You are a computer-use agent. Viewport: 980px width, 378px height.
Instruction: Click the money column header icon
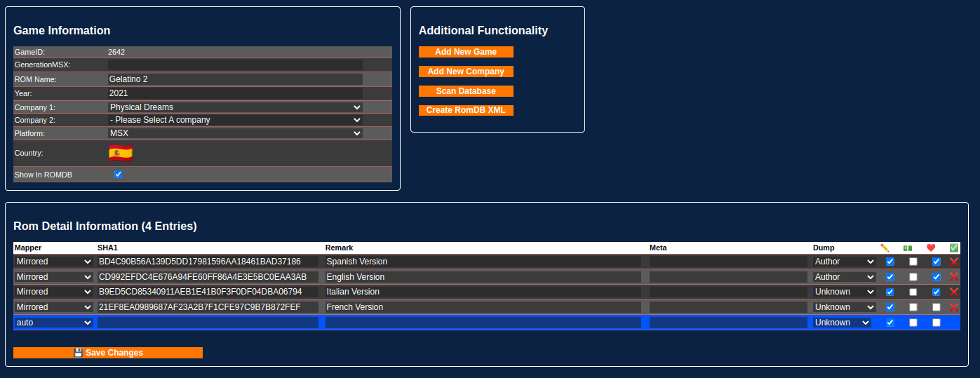pyautogui.click(x=908, y=248)
